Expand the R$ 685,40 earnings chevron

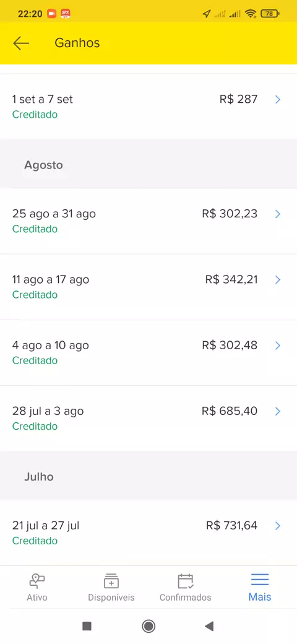(x=278, y=411)
